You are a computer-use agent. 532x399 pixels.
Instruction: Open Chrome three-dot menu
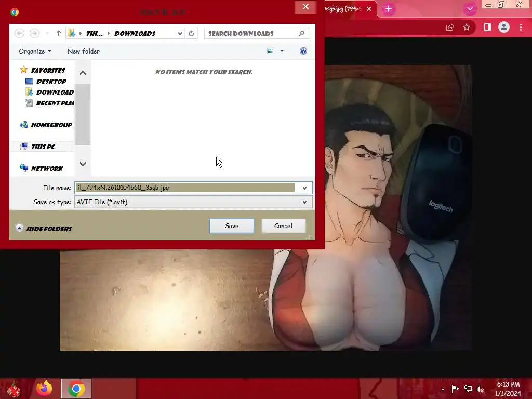click(521, 27)
